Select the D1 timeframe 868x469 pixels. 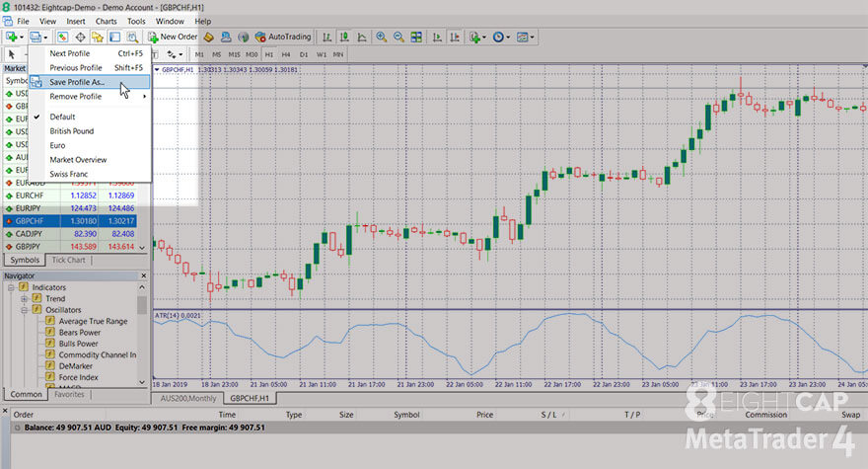[x=304, y=54]
